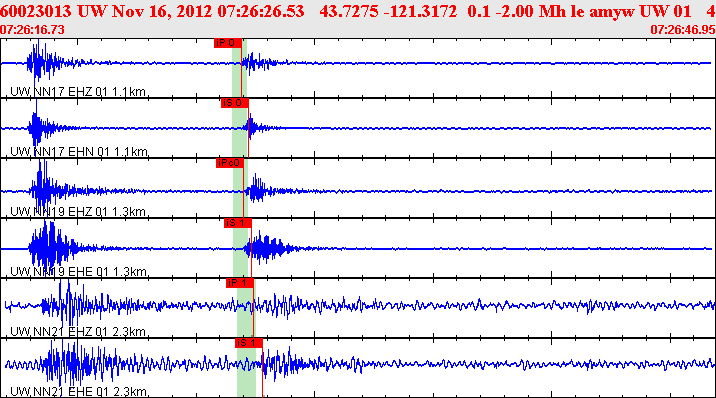The image size is (716, 398).
Task: Select the UW.NN19 EHE 01 1.3km channel label
Action: 79,272
